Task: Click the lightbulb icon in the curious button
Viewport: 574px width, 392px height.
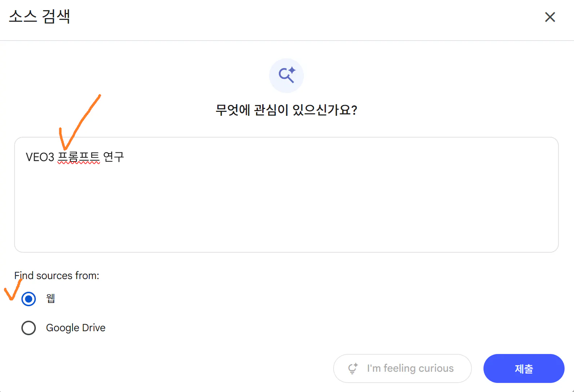Action: pos(353,368)
